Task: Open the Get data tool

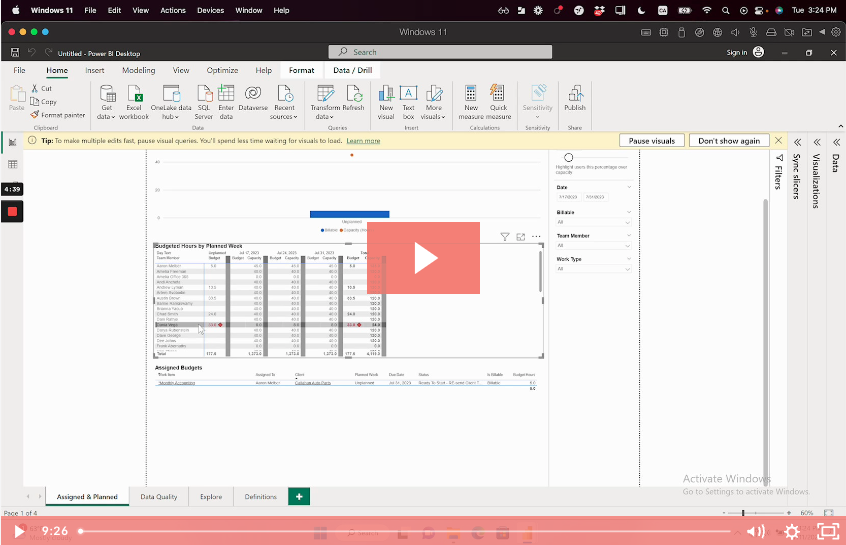Action: (107, 102)
